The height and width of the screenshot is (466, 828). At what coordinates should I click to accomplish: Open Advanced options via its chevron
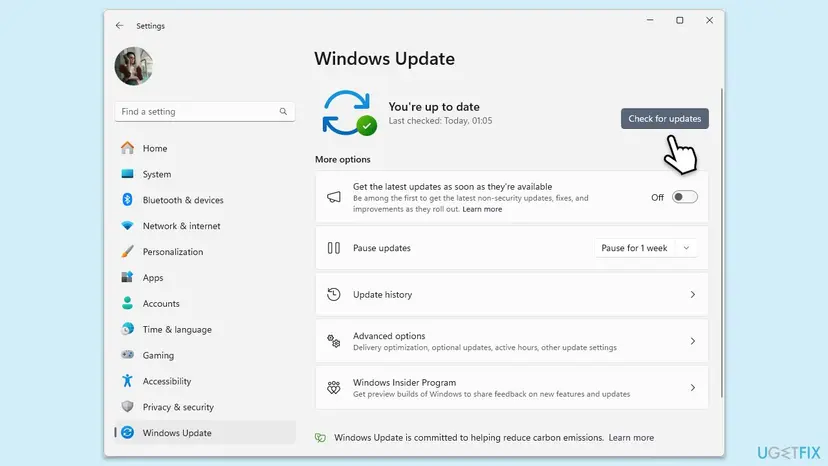point(692,341)
